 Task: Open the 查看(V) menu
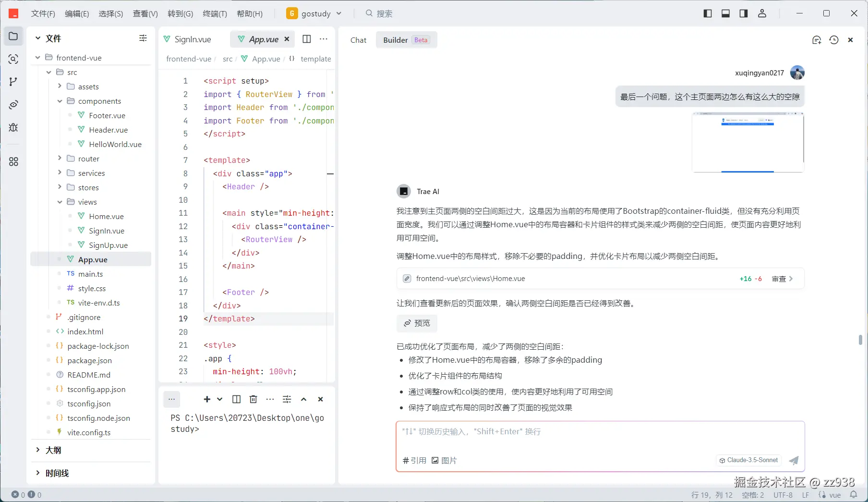pyautogui.click(x=145, y=13)
